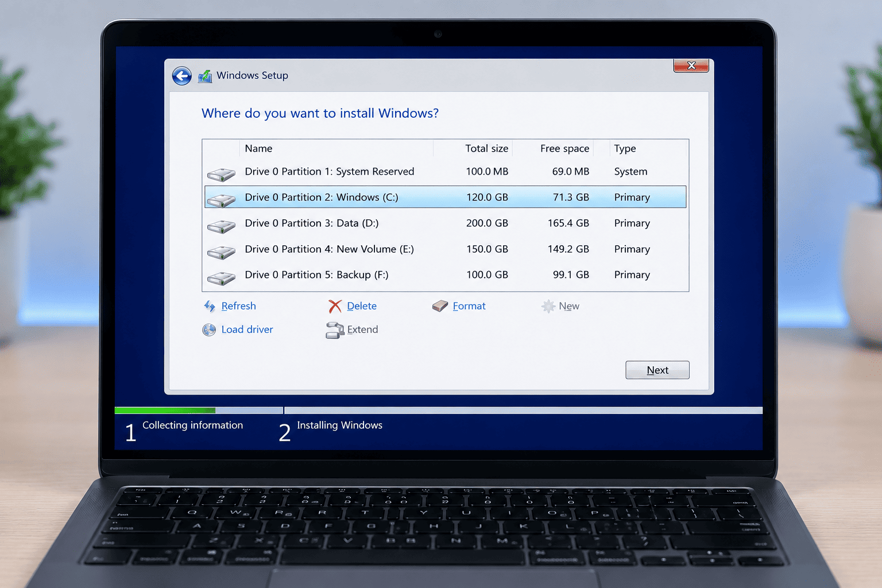
Task: Click the green setup progress bar
Action: (x=165, y=411)
